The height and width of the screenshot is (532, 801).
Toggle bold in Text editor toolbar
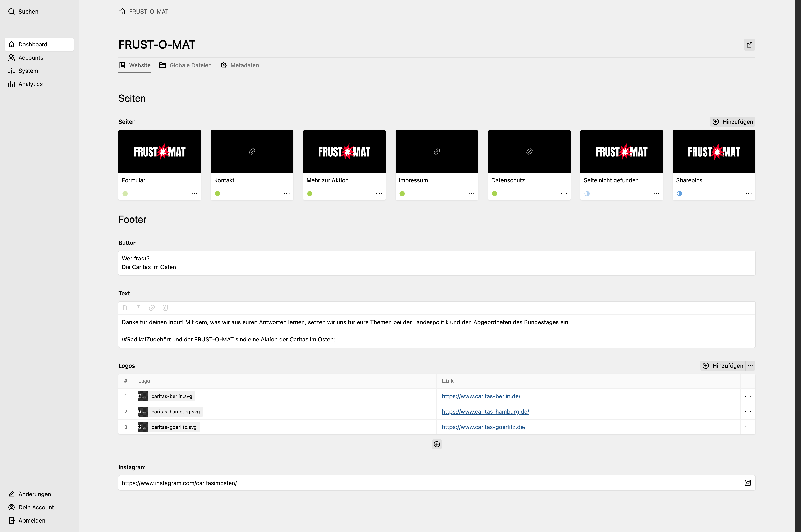tap(125, 308)
